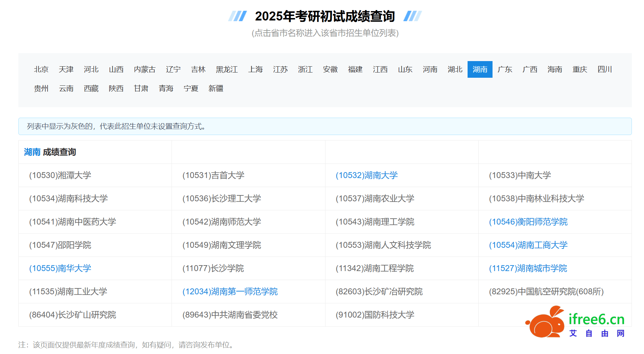
Task: Go to the 黑龙江 province tab
Action: pyautogui.click(x=227, y=69)
